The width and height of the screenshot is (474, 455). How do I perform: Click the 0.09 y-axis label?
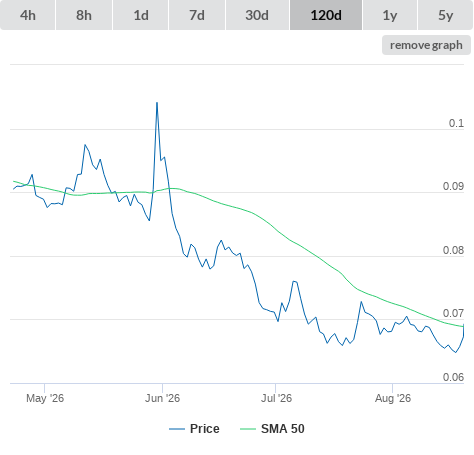[x=453, y=186]
